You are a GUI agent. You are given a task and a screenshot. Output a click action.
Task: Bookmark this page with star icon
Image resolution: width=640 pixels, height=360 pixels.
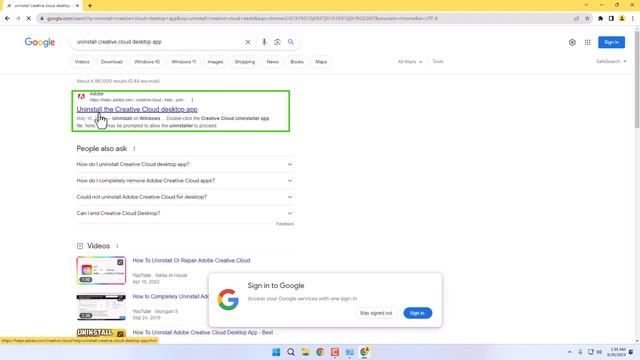587,18
